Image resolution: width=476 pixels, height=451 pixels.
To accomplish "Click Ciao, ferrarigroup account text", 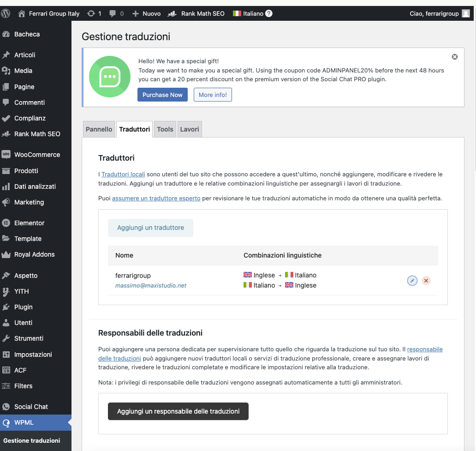I will pyautogui.click(x=434, y=14).
